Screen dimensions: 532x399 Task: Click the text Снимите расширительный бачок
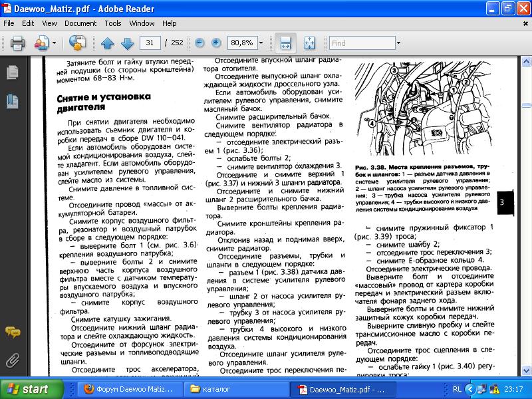[x=273, y=117]
